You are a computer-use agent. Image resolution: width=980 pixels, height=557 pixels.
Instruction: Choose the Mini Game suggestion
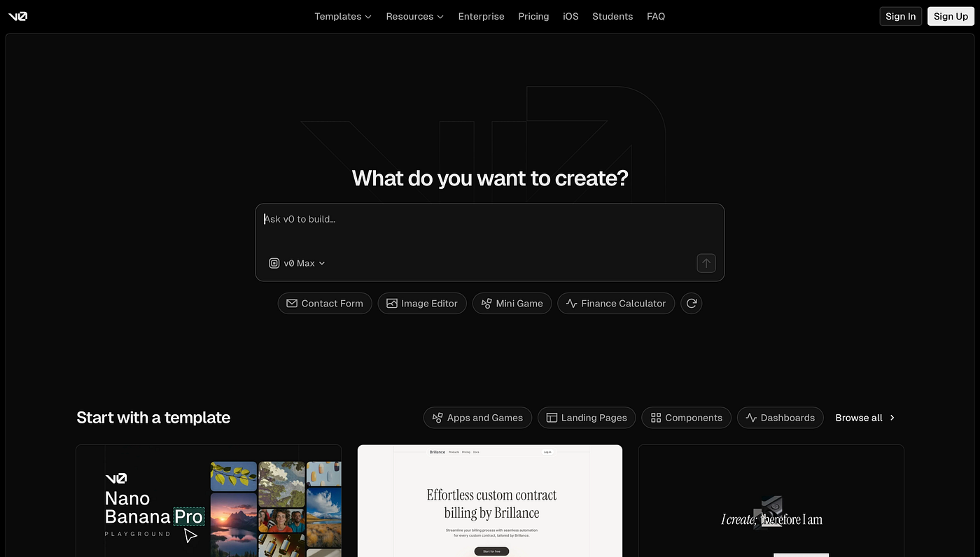512,303
